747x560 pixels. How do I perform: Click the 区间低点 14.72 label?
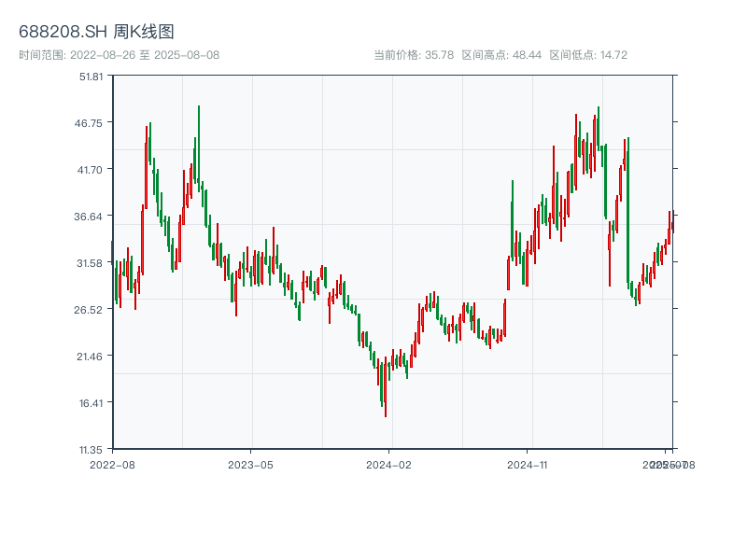pyautogui.click(x=588, y=55)
